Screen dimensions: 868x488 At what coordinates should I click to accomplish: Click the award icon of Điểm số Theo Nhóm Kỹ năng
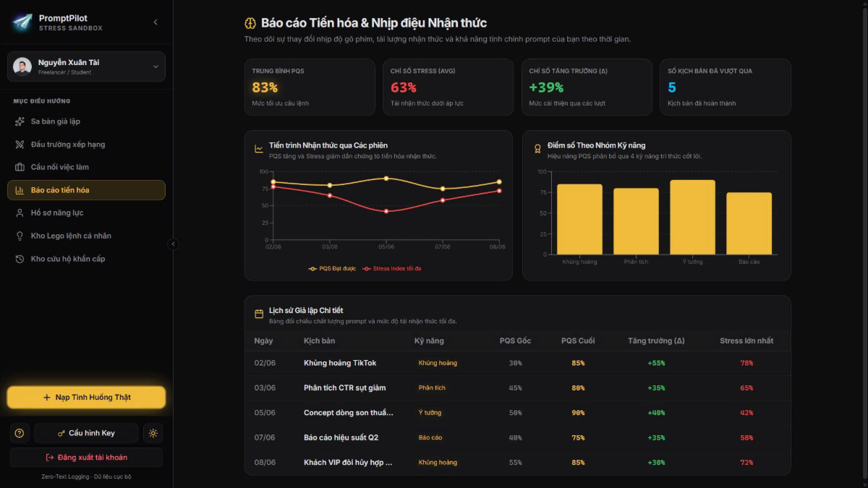click(537, 149)
